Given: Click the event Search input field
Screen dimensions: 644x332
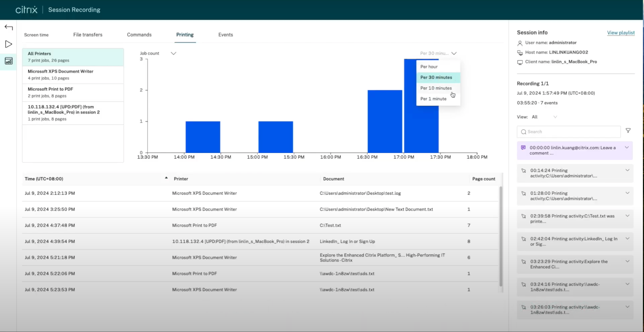Looking at the screenshot, I should click(569, 132).
